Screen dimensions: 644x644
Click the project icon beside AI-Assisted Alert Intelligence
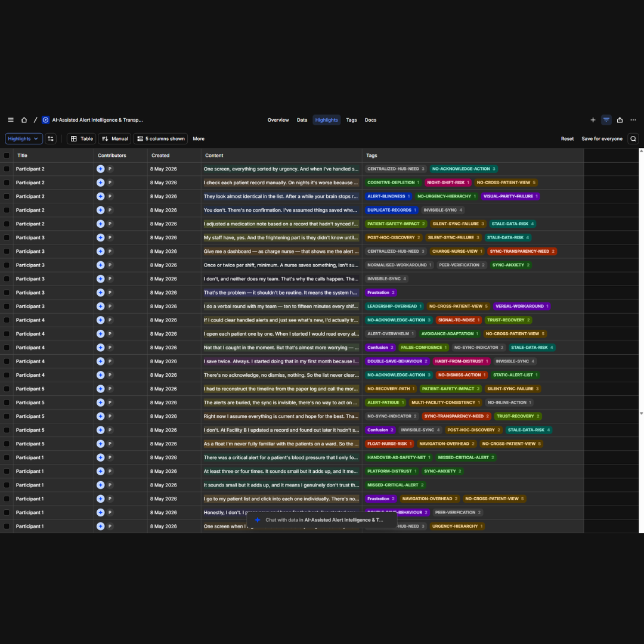point(45,120)
